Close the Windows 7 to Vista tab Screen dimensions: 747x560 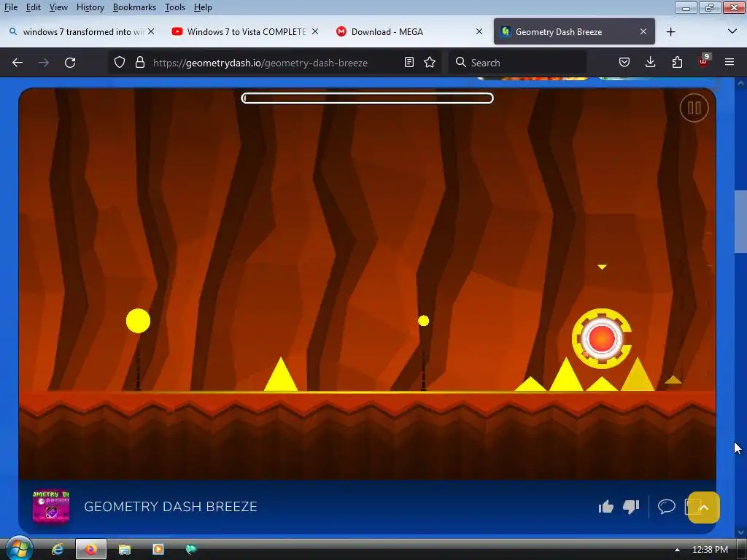[x=315, y=31]
